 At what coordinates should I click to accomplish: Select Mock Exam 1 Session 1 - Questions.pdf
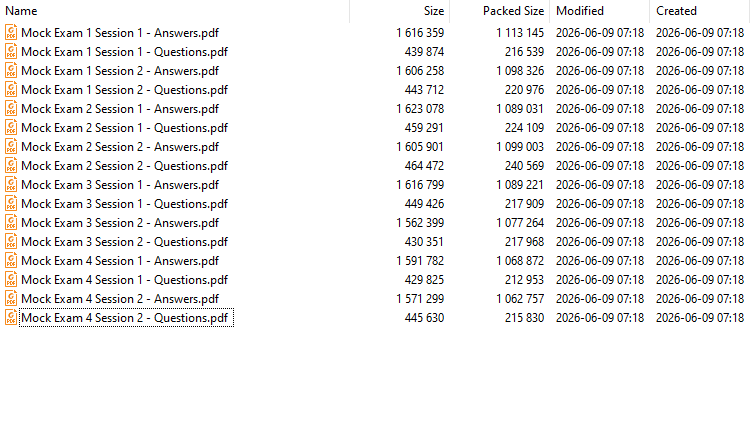click(x=125, y=52)
